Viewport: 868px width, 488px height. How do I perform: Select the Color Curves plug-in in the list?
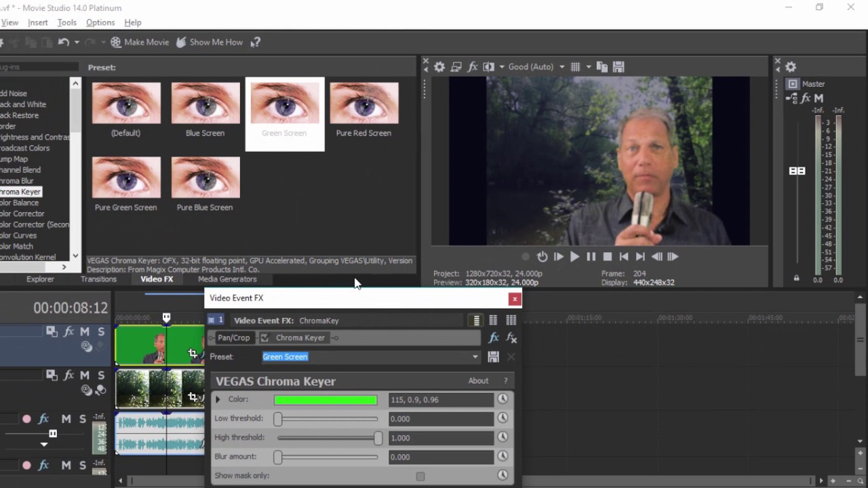coord(18,235)
